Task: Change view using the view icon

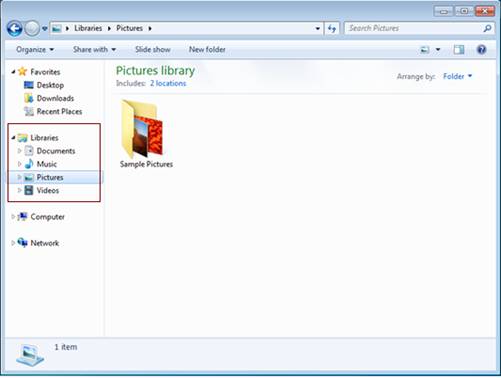Action: point(425,50)
